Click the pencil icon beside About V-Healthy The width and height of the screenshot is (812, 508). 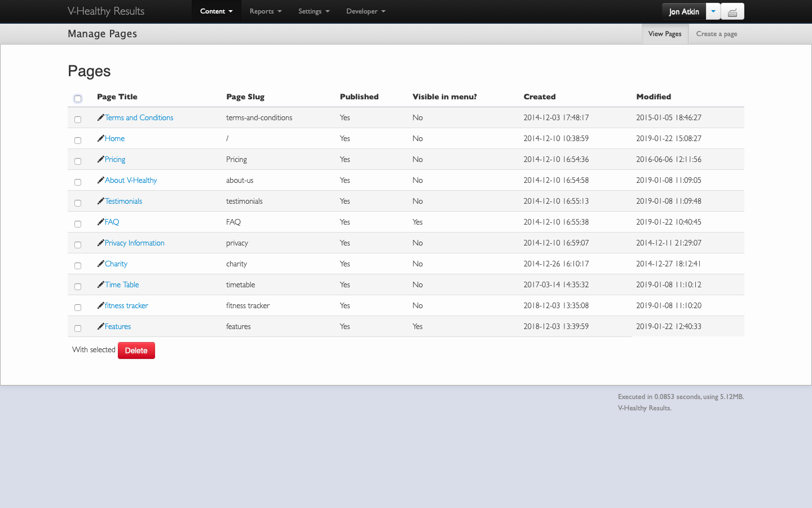point(100,180)
